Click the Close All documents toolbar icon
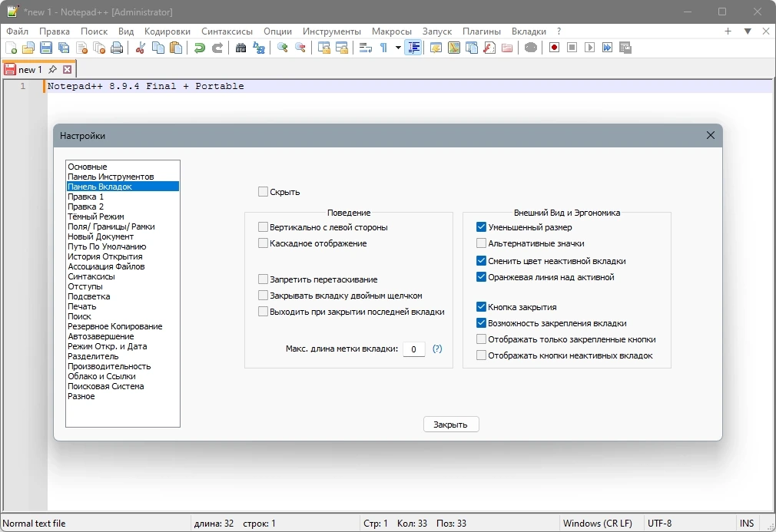776x532 pixels. pos(99,48)
